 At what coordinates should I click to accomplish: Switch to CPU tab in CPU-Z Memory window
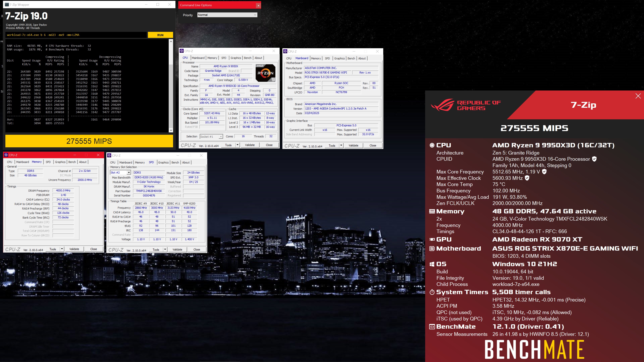point(10,162)
